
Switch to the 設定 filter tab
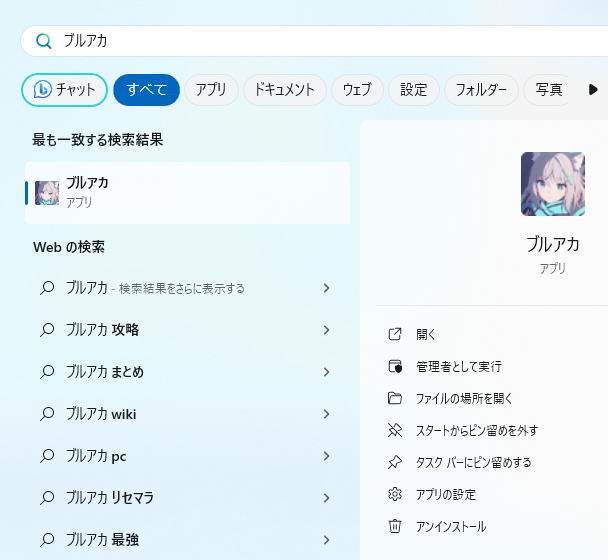tap(414, 90)
